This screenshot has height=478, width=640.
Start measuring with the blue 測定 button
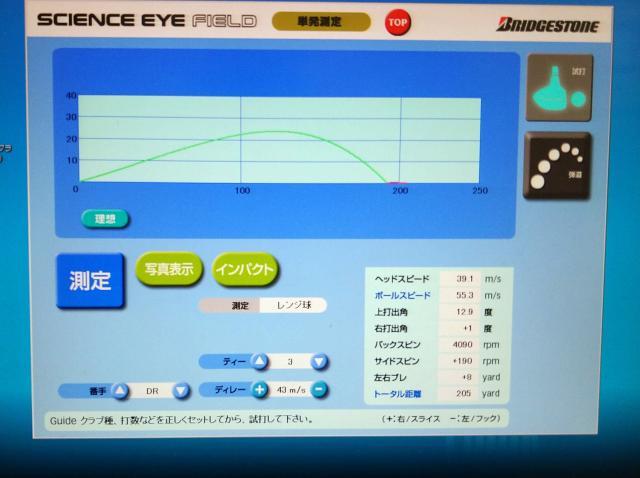coord(90,281)
